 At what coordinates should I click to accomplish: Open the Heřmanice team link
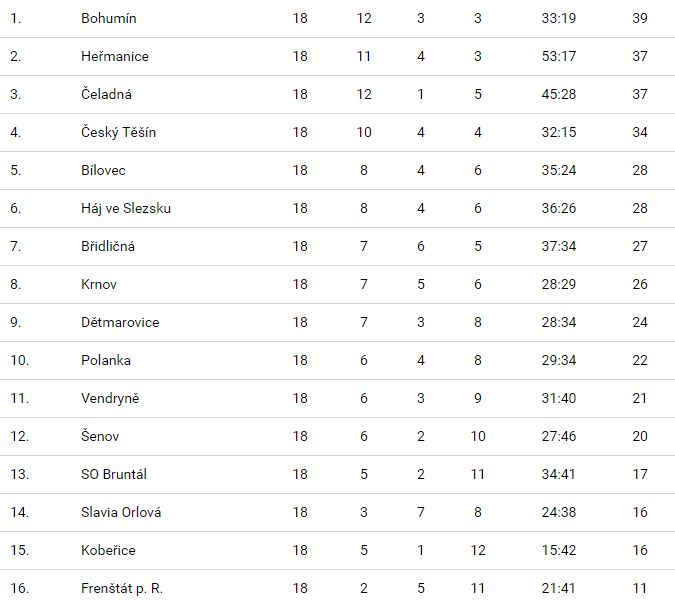115,56
